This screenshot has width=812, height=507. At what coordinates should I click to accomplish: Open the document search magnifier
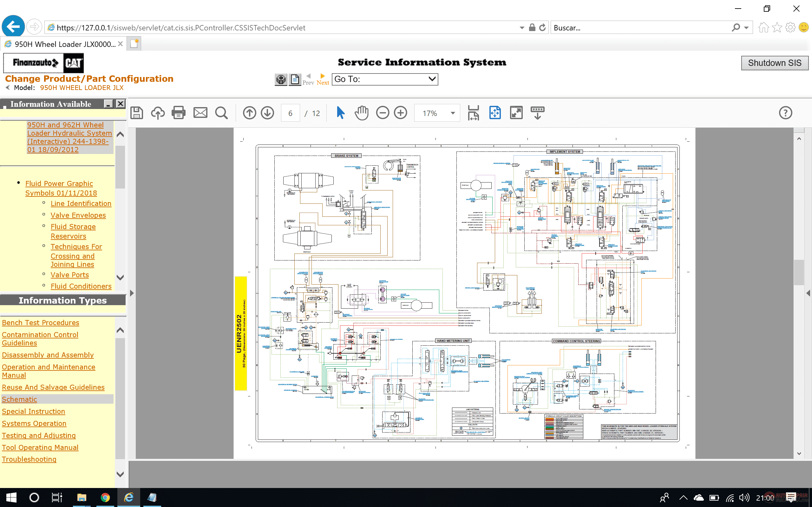point(221,113)
